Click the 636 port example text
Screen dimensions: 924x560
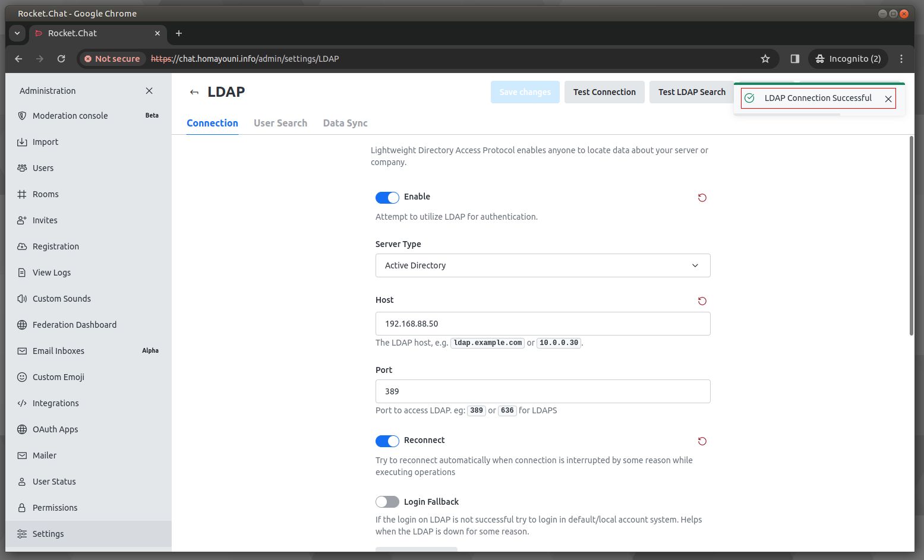507,410
